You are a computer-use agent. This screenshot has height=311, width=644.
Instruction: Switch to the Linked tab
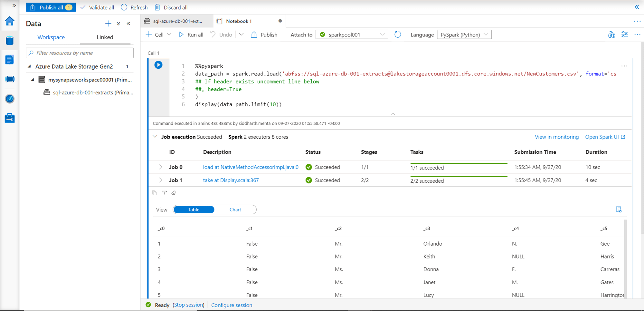pos(105,37)
